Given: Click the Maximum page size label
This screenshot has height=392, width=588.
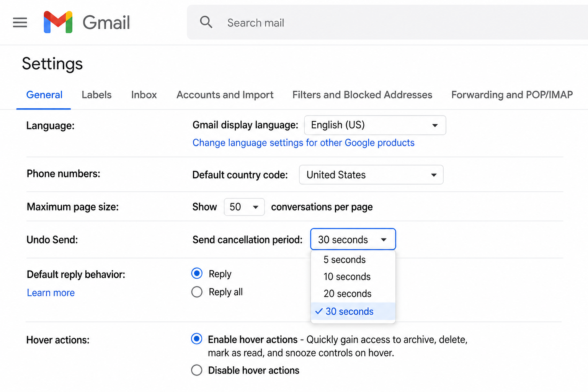Looking at the screenshot, I should click(73, 207).
